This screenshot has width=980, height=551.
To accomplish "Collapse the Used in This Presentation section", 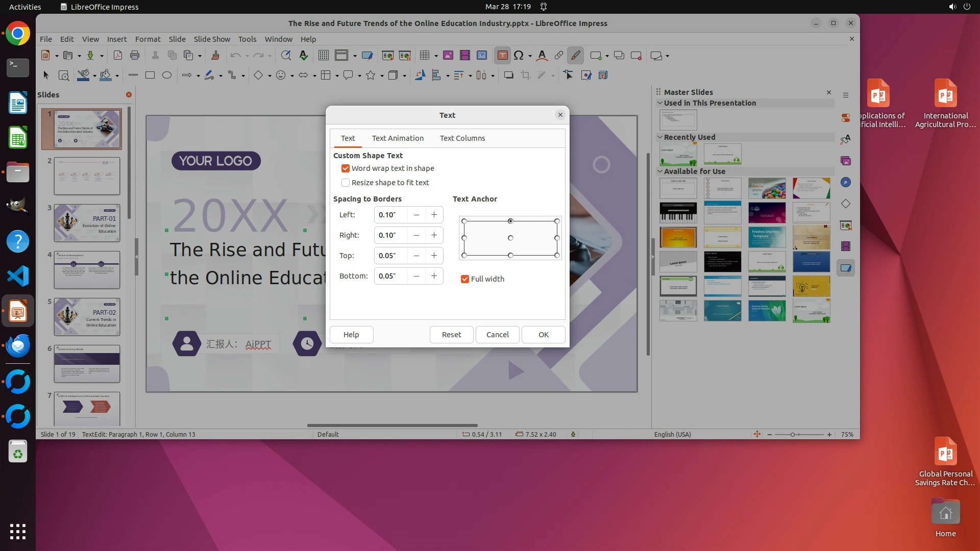I will (660, 103).
